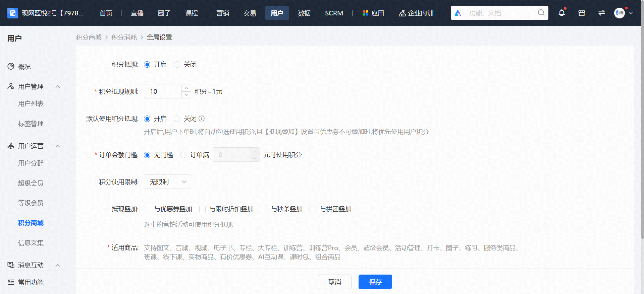
Task: Open 积分商城 in sidebar
Action: click(31, 223)
